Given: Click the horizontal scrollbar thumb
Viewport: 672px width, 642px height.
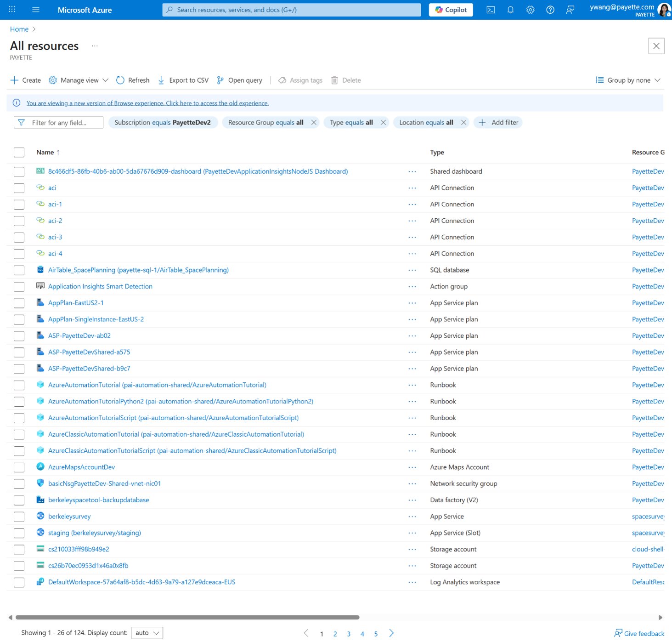Looking at the screenshot, I should tap(187, 617).
